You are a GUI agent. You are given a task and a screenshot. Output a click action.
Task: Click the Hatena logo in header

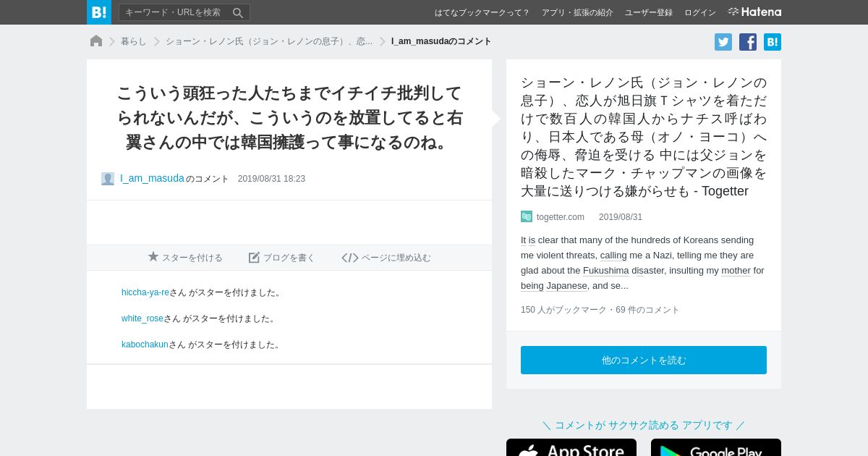[754, 12]
